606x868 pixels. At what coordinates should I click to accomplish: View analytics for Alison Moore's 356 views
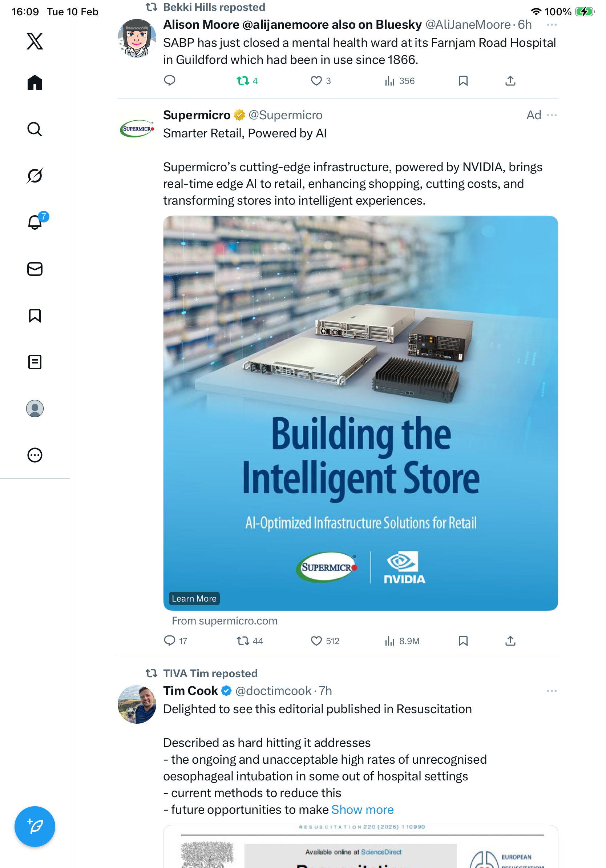399,81
